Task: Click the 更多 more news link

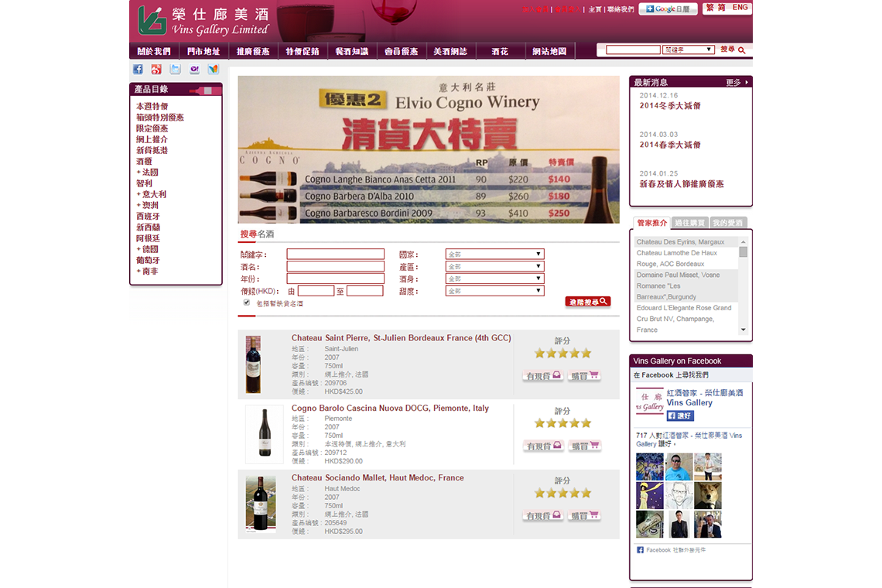Action: [737, 83]
